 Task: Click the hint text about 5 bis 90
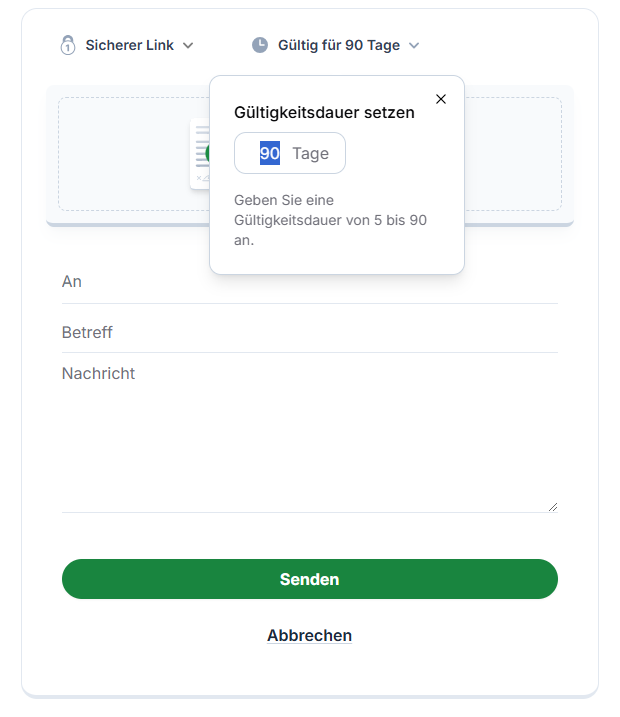click(330, 220)
